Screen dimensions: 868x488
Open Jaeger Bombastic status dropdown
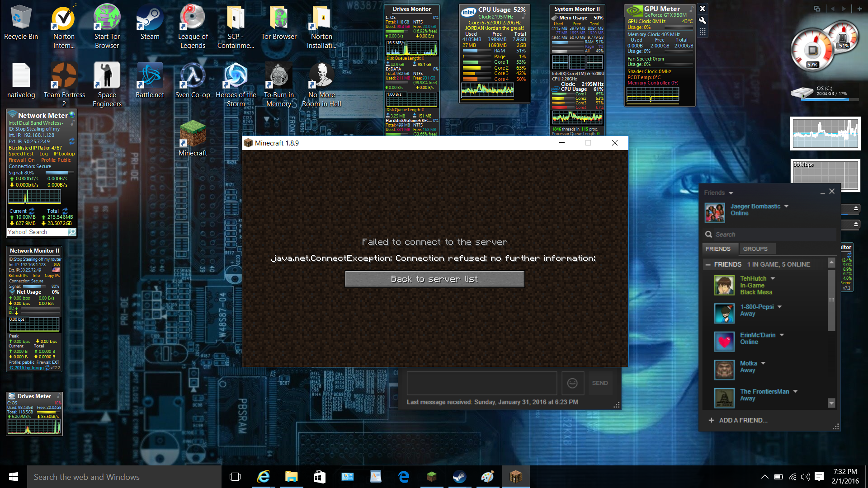[786, 206]
